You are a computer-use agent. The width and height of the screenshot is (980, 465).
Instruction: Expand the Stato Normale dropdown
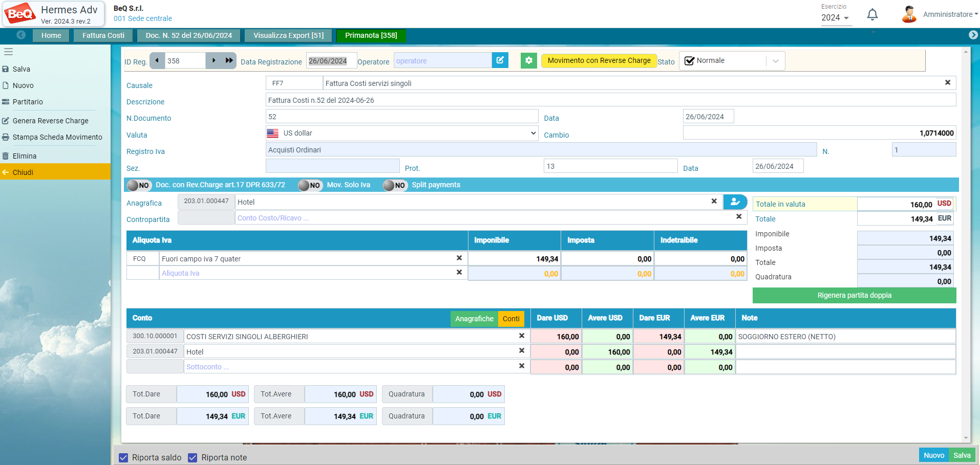pos(776,61)
